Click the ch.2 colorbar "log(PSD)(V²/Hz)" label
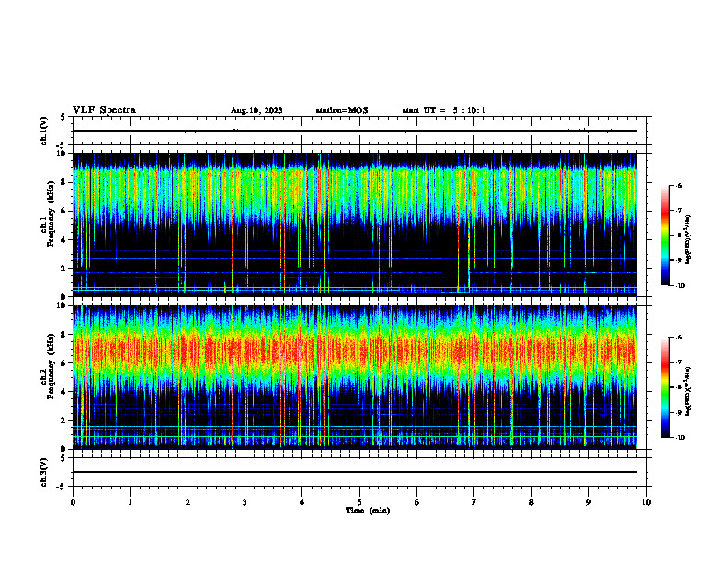 point(688,392)
